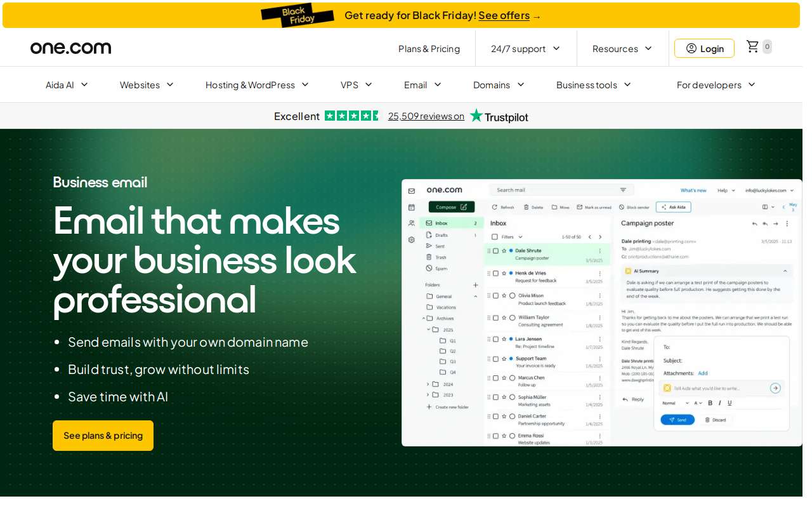812x508 pixels.
Task: Star the Lara Jensen email in the preview
Action: [504, 339]
